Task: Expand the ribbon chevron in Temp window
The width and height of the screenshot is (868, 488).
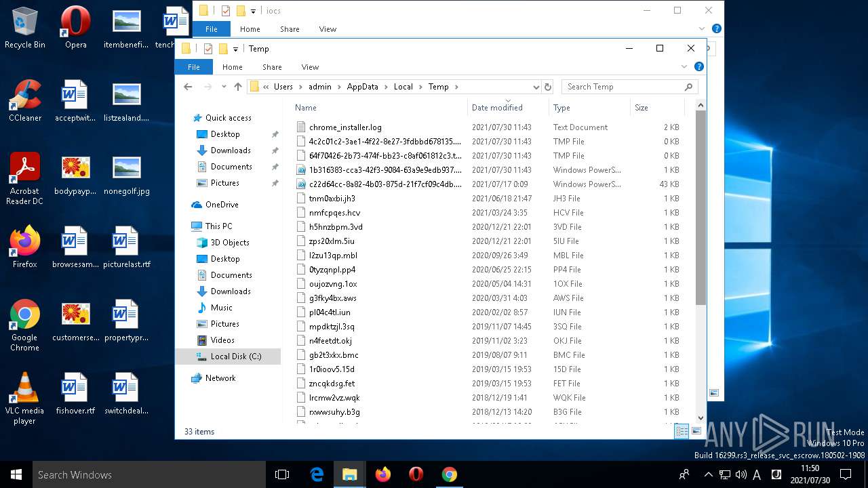Action: 684,66
